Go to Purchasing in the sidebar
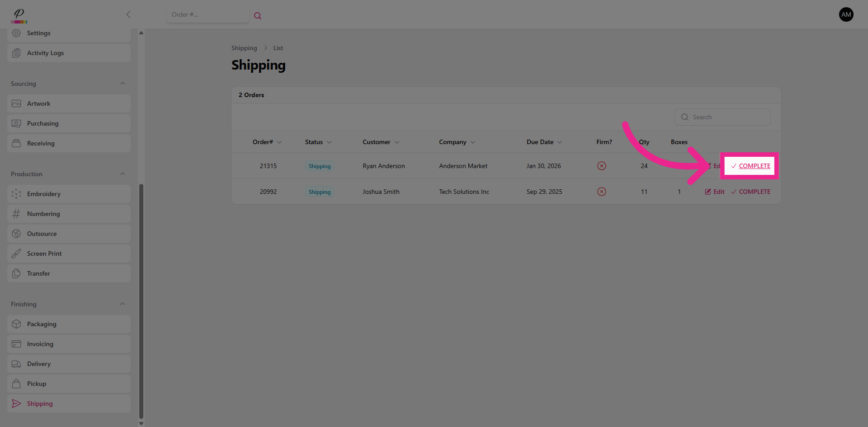 tap(42, 123)
